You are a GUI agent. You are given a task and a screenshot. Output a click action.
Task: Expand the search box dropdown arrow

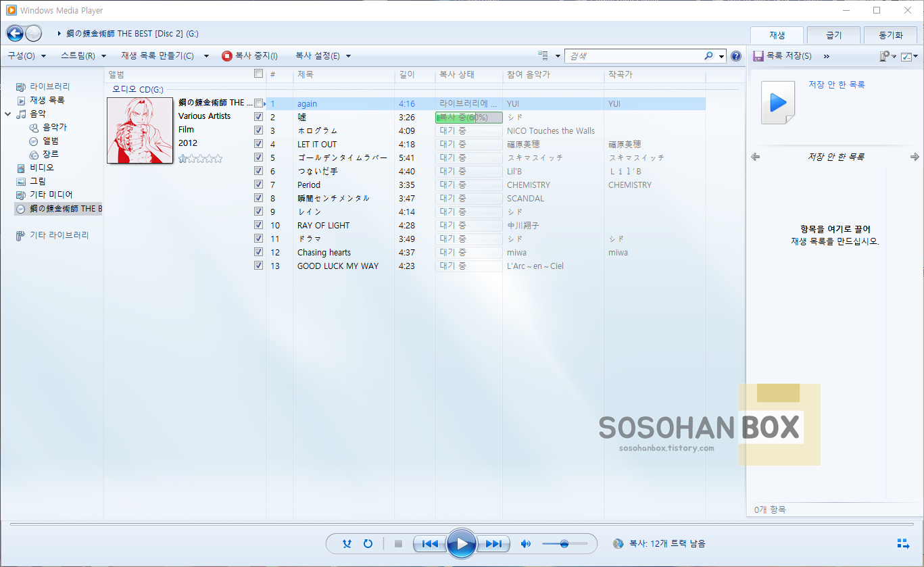pyautogui.click(x=722, y=56)
